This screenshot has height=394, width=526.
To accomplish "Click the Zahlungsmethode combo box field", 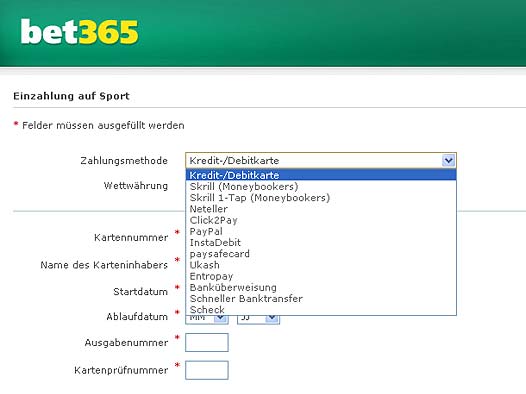I will tap(321, 160).
